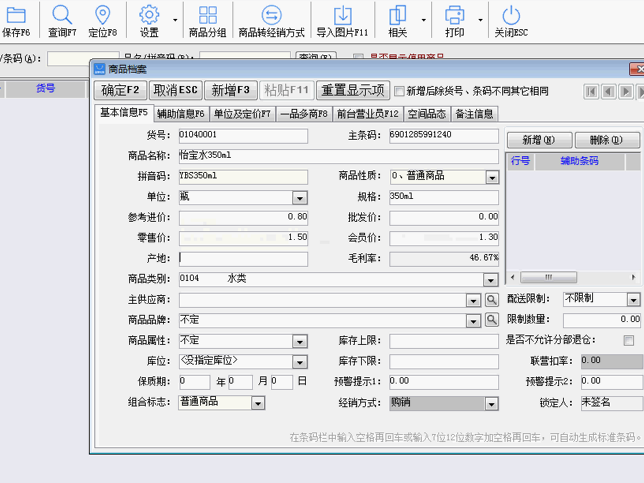Click the 新增(N) auxiliary barcode button
The width and height of the screenshot is (644, 483).
[x=539, y=140]
